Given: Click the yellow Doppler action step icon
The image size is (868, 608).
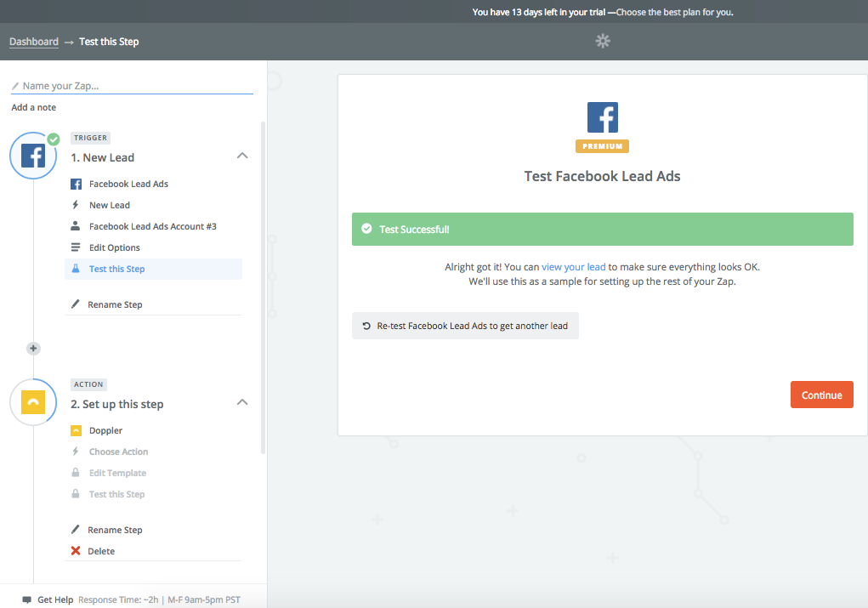Looking at the screenshot, I should (x=33, y=402).
